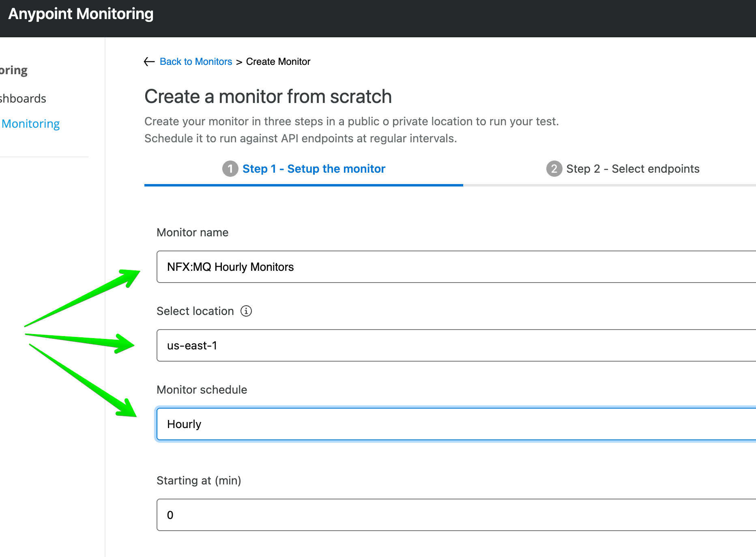Image resolution: width=756 pixels, height=557 pixels.
Task: Click the Step 1 number badge
Action: click(x=230, y=169)
